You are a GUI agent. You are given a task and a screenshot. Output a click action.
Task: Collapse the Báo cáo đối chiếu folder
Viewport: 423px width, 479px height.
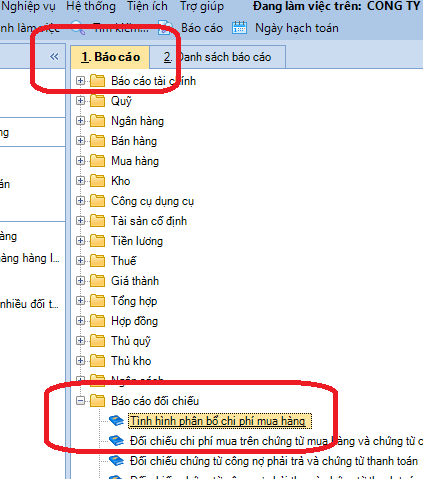[x=80, y=400]
